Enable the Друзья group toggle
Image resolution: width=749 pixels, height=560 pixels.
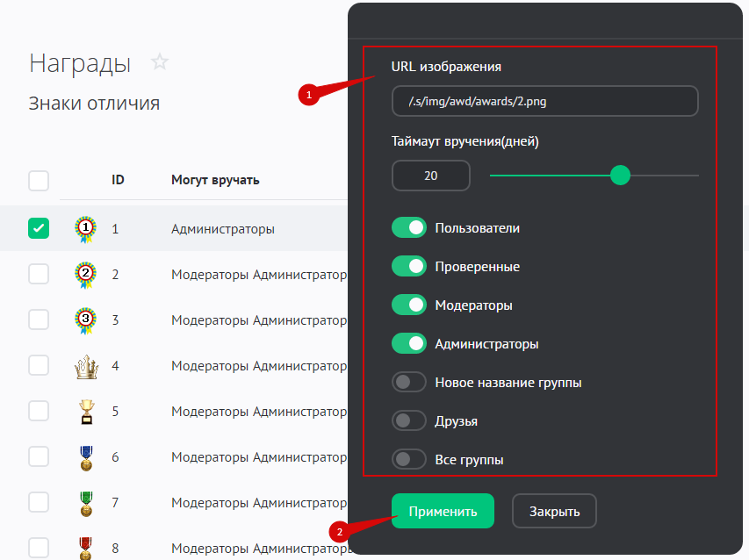tap(409, 421)
